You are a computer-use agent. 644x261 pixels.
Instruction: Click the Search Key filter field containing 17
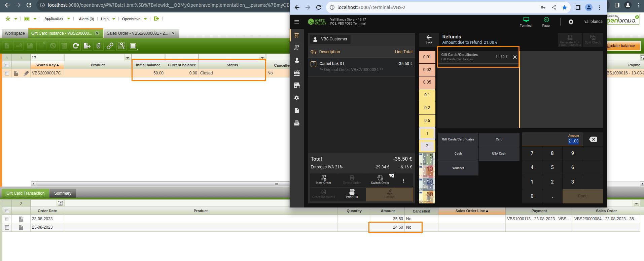pyautogui.click(x=47, y=58)
